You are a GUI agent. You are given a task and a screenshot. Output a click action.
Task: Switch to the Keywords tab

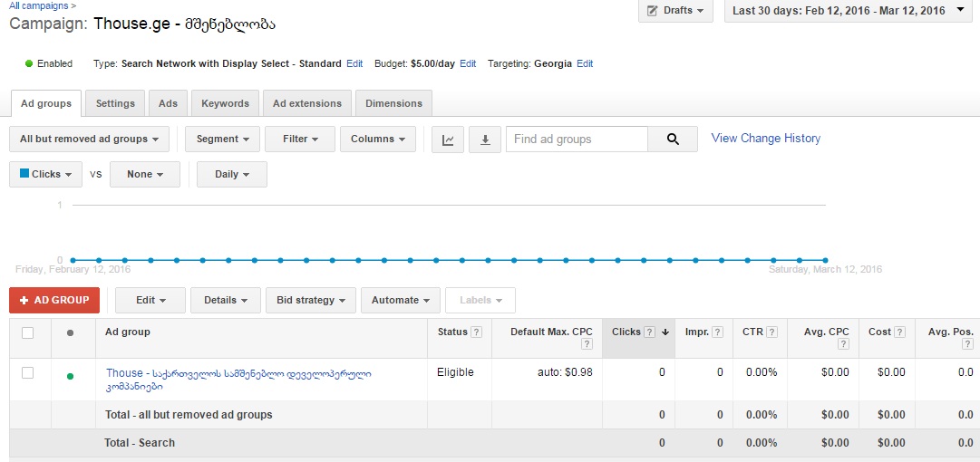coord(225,103)
